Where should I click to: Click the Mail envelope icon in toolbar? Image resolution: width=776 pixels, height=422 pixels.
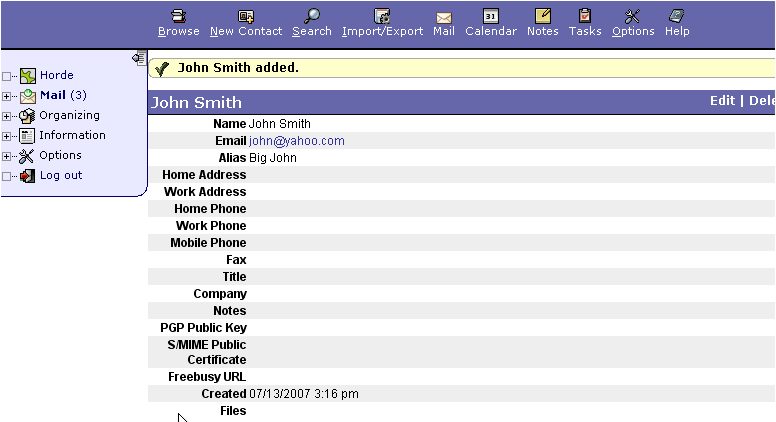pyautogui.click(x=444, y=16)
